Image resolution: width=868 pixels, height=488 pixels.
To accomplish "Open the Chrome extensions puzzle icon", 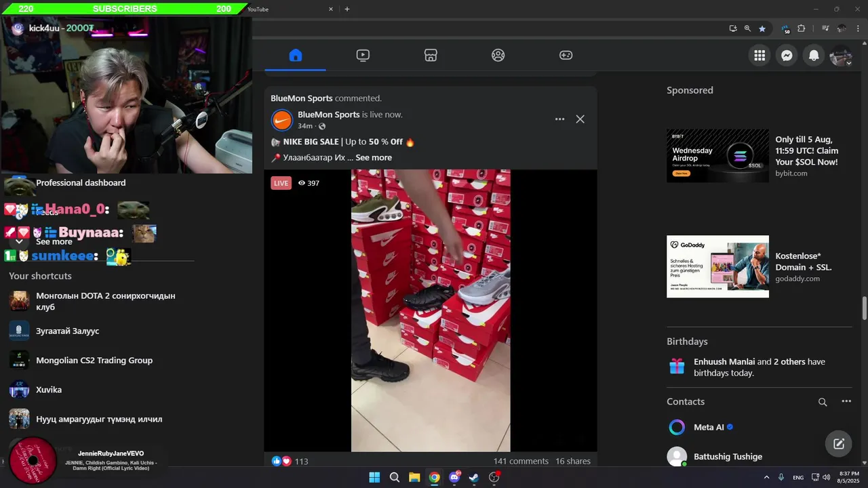I will click(x=802, y=28).
